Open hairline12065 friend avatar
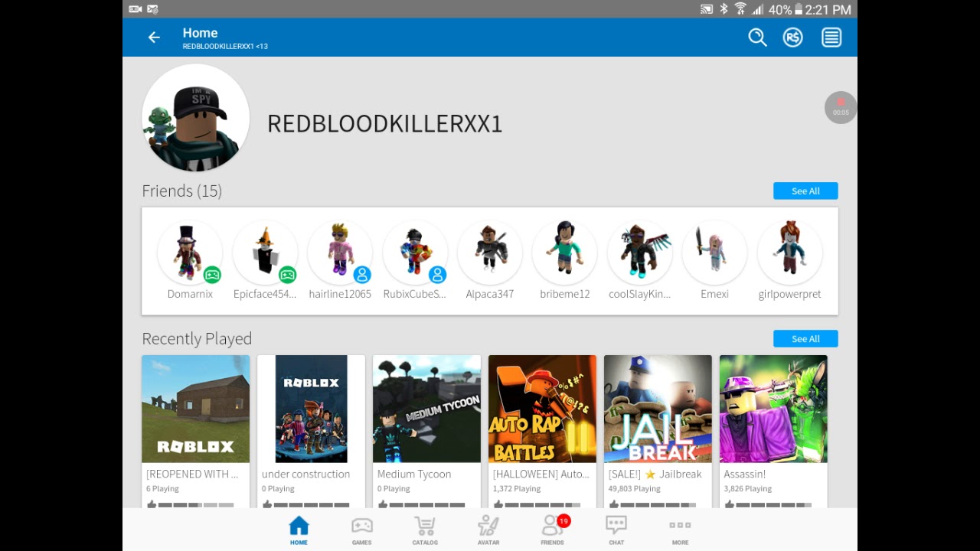Image resolution: width=980 pixels, height=551 pixels. (340, 253)
